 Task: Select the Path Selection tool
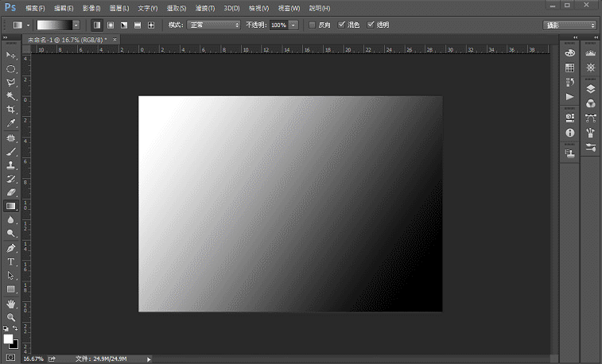point(11,276)
